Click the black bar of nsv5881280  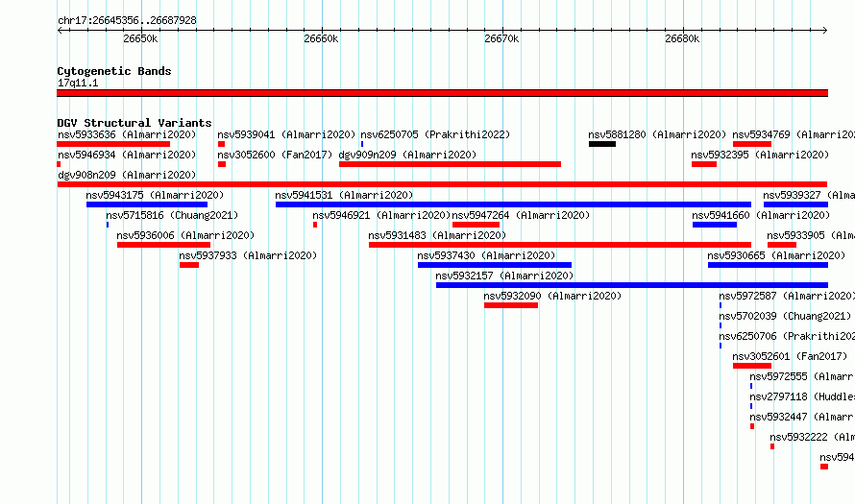click(x=602, y=144)
